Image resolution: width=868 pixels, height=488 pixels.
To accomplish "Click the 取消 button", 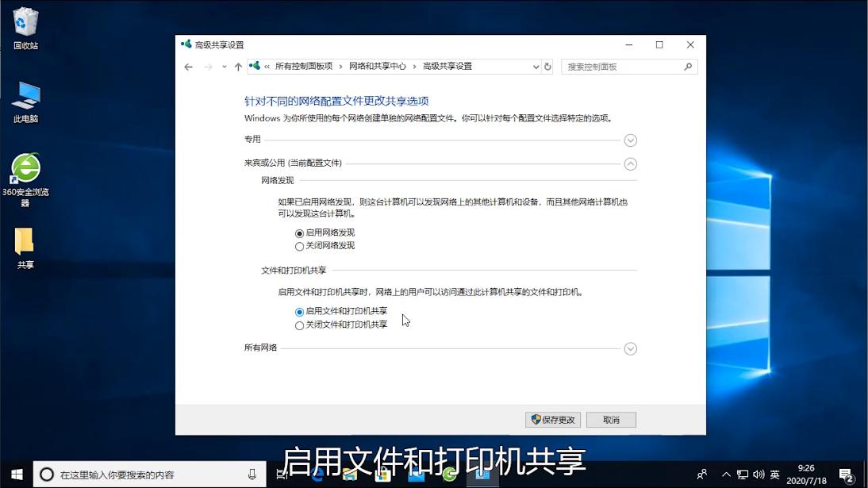I will 611,419.
